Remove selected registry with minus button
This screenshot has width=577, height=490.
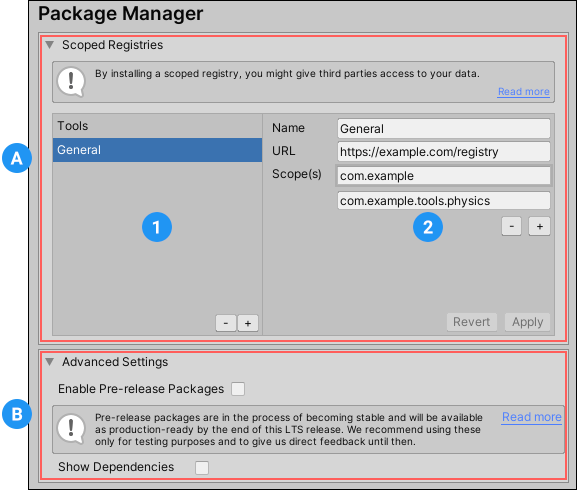pyautogui.click(x=226, y=323)
